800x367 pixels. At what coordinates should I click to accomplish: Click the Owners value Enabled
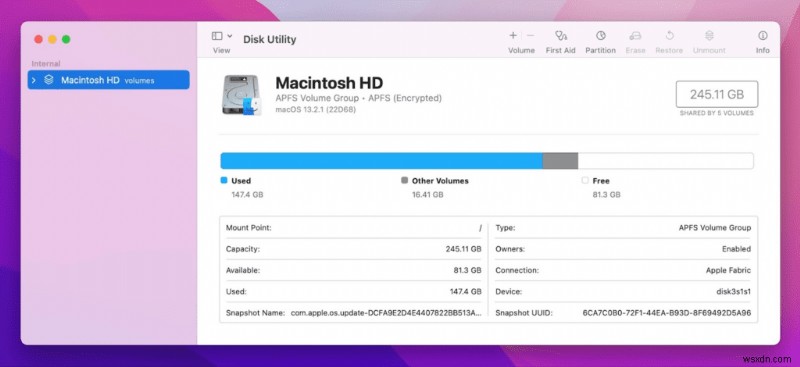[x=736, y=249]
